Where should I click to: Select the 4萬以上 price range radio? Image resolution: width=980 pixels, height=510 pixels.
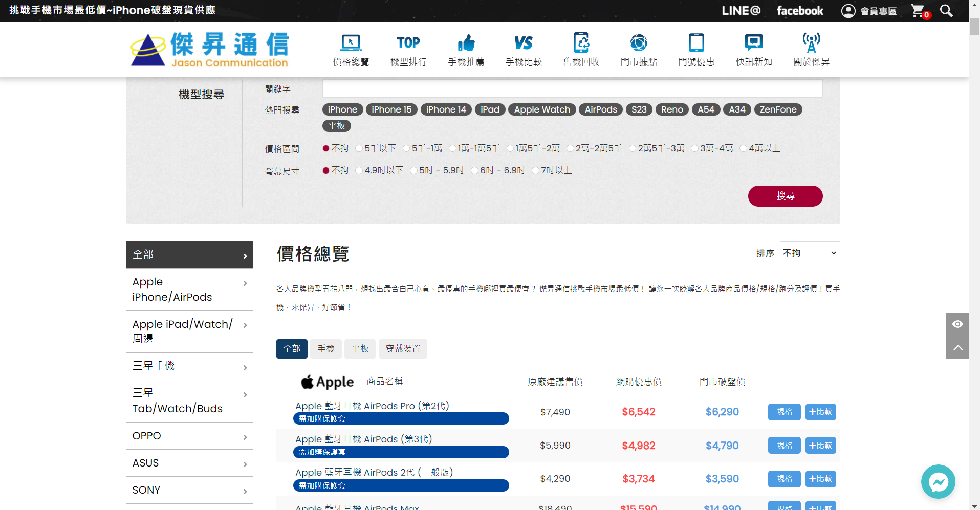click(743, 148)
